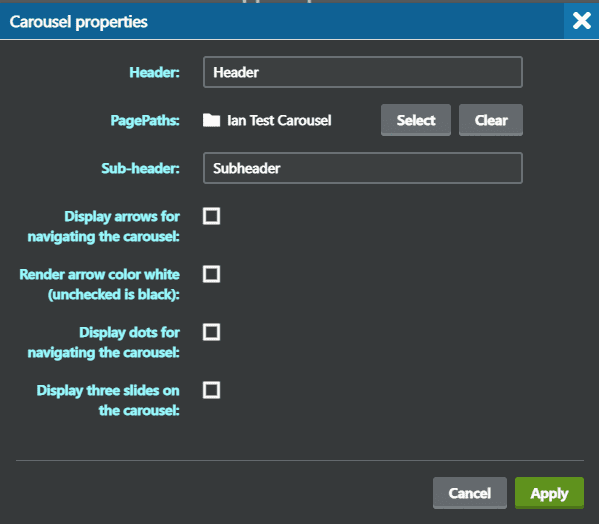This screenshot has height=524, width=599.
Task: Click the Display arrows for navigating label
Action: point(104,226)
